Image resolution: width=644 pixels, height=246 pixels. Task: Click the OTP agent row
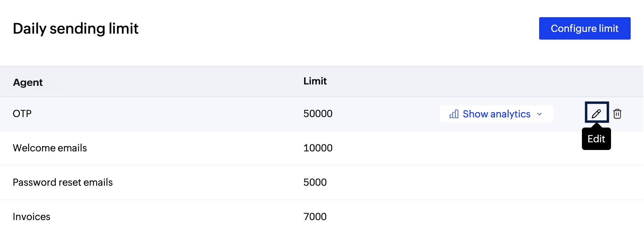[22, 114]
